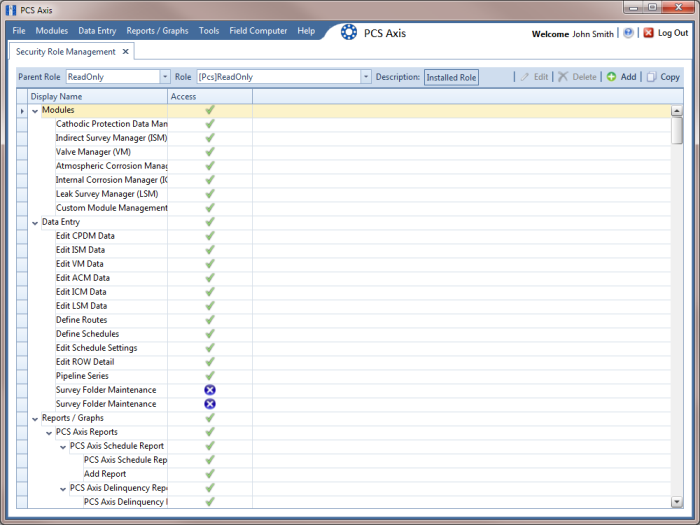The image size is (700, 525).
Task: Toggle access for Edit ROW Detail
Action: click(x=210, y=362)
